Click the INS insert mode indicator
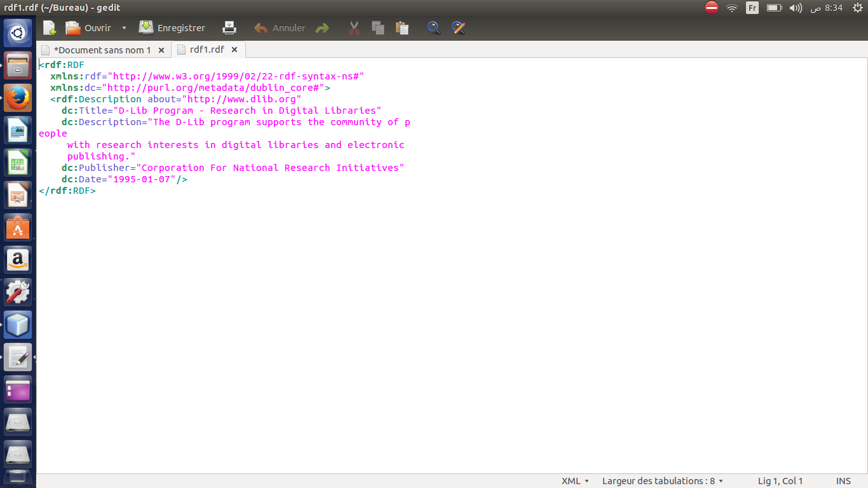Screen dimensions: 868x488 843,481
